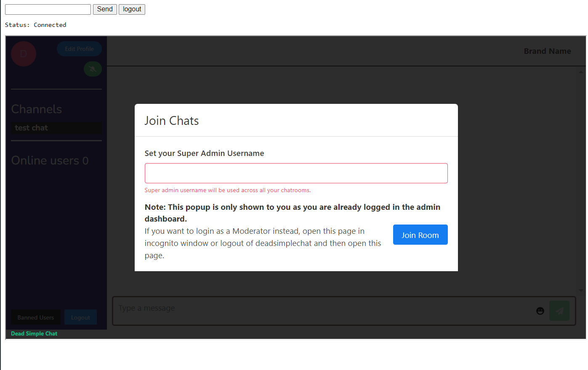Click the red "D" user avatar
The height and width of the screenshot is (370, 588).
[x=24, y=54]
